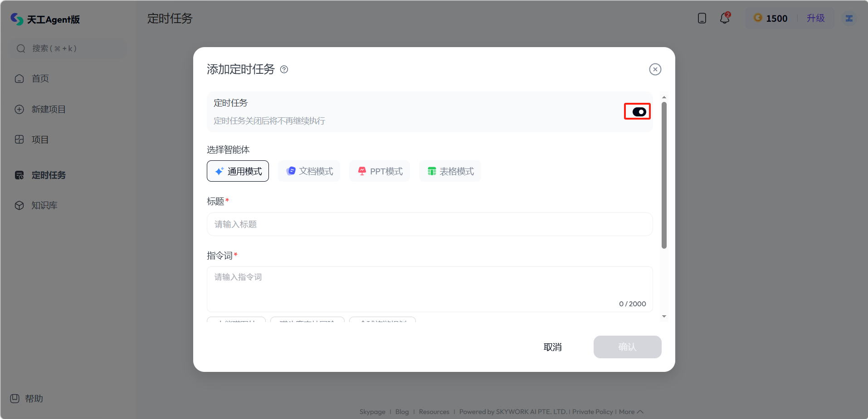868x419 pixels.
Task: Click the dialog scrollbar down arrow
Action: (x=664, y=316)
